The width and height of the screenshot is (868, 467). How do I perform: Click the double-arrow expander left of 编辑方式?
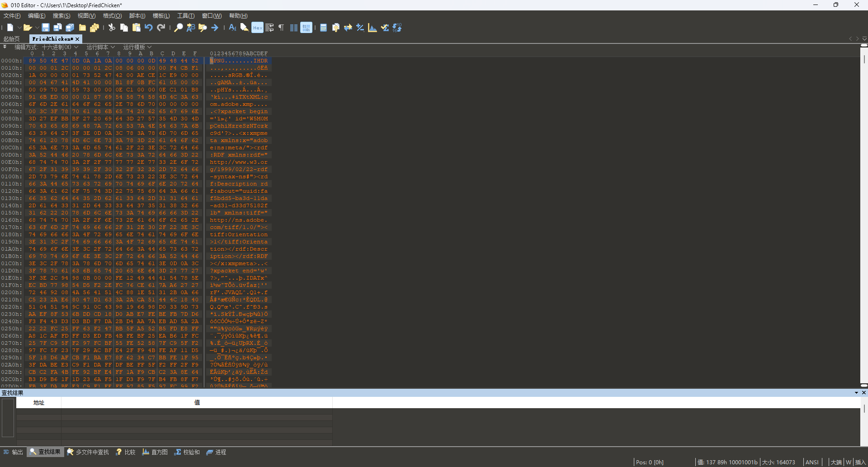pos(5,47)
